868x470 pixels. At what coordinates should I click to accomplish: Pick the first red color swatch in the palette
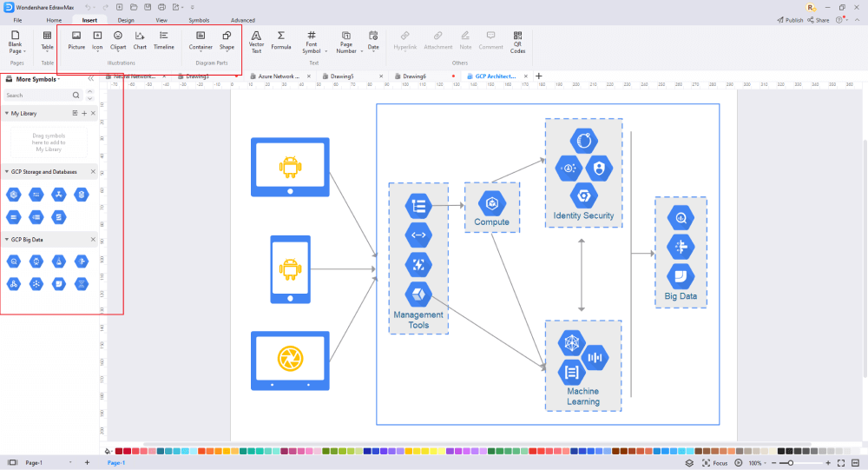coord(118,451)
